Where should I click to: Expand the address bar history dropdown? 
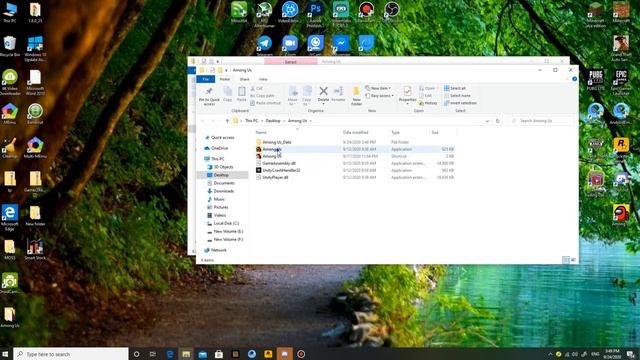click(487, 121)
